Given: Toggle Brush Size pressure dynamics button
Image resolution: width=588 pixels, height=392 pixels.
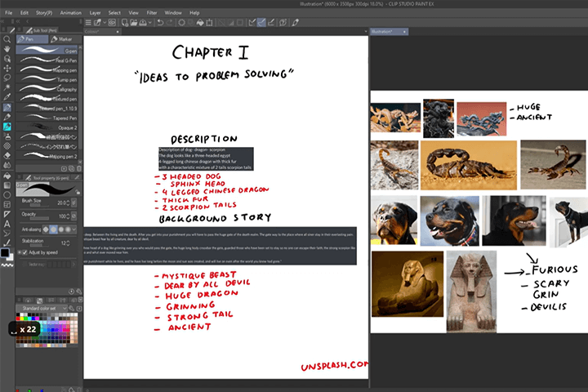Looking at the screenshot, I should (73, 203).
